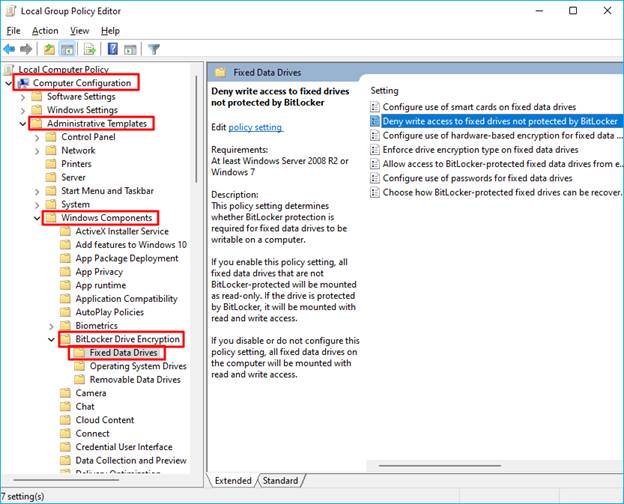624x504 pixels.
Task: Expand the Control Panel node
Action: (37, 137)
